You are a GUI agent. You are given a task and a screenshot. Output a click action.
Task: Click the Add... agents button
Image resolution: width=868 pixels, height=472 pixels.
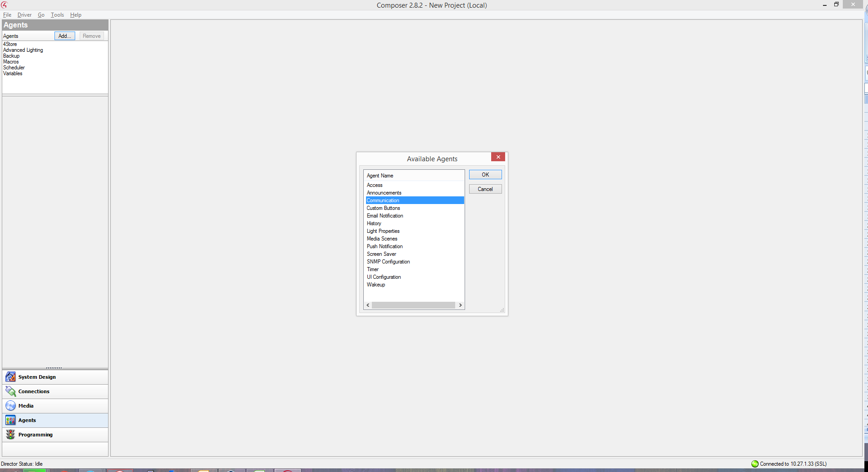click(x=65, y=36)
